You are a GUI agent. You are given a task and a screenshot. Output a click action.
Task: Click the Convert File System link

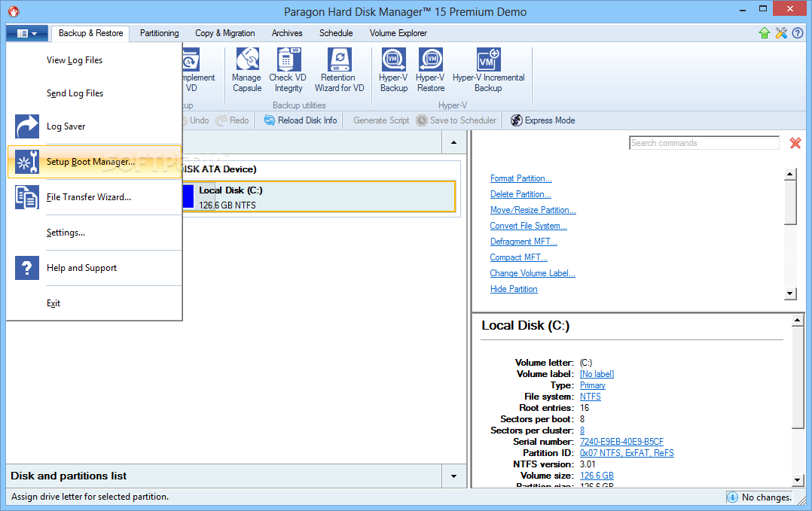pyautogui.click(x=528, y=226)
